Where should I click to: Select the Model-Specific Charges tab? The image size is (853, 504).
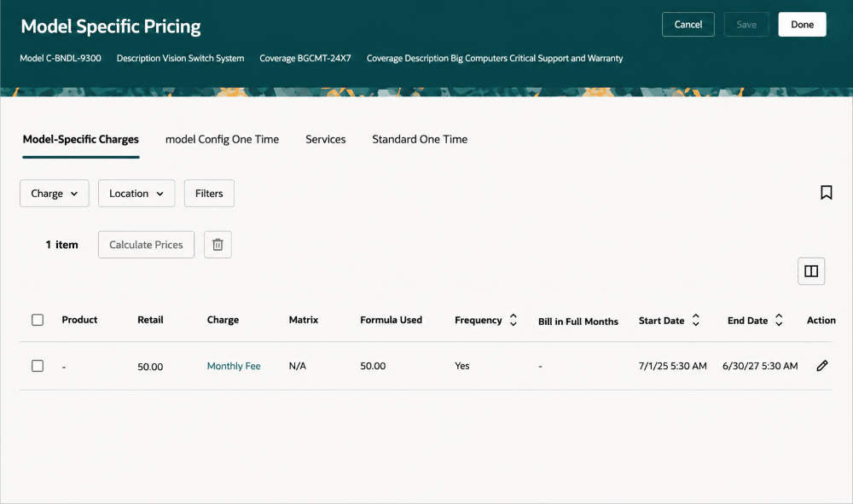tap(80, 140)
